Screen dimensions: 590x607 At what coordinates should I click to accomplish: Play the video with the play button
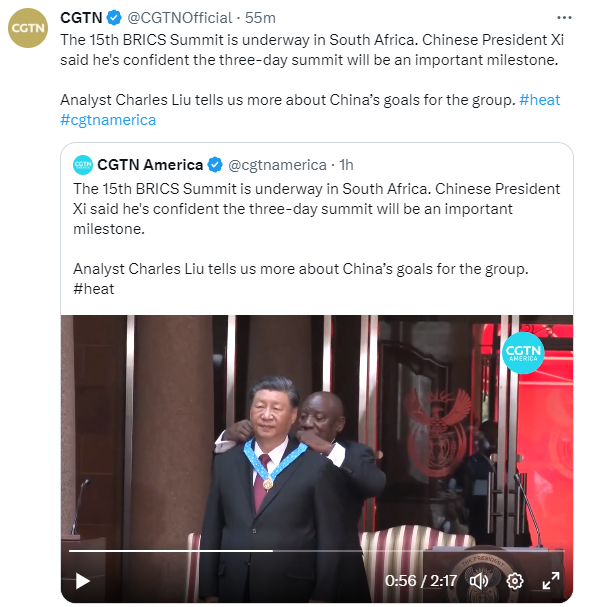click(x=82, y=581)
